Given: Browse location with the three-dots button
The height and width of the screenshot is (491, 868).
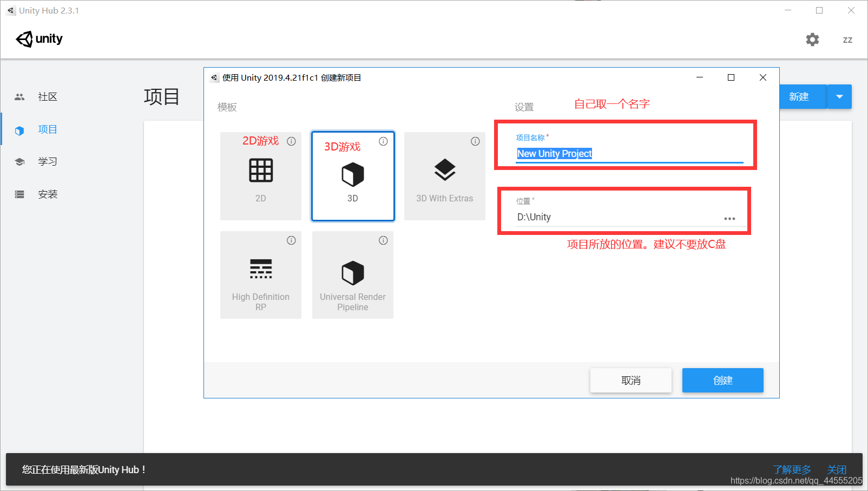Looking at the screenshot, I should point(729,219).
